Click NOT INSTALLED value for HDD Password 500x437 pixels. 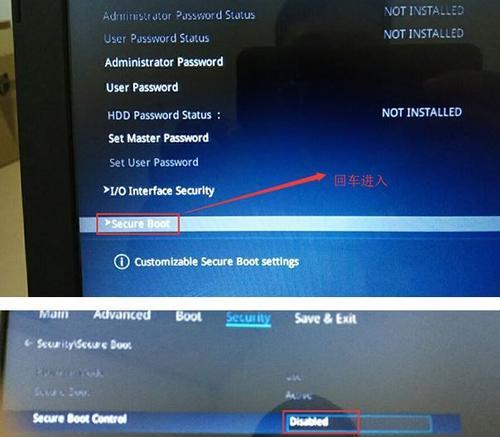[422, 113]
